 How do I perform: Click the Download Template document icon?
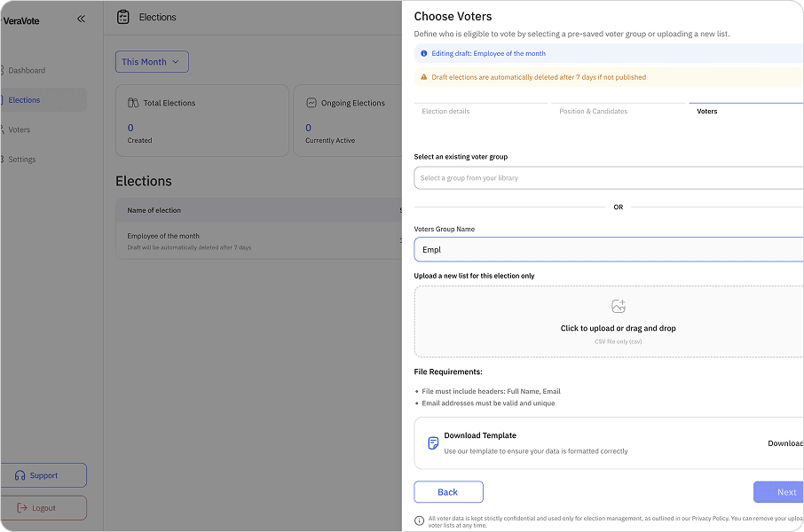point(432,442)
